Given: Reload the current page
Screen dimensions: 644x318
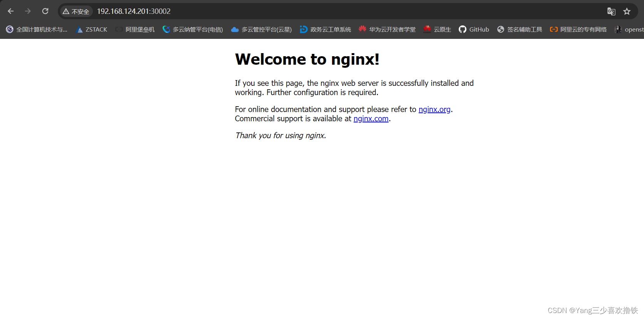Looking at the screenshot, I should click(45, 11).
